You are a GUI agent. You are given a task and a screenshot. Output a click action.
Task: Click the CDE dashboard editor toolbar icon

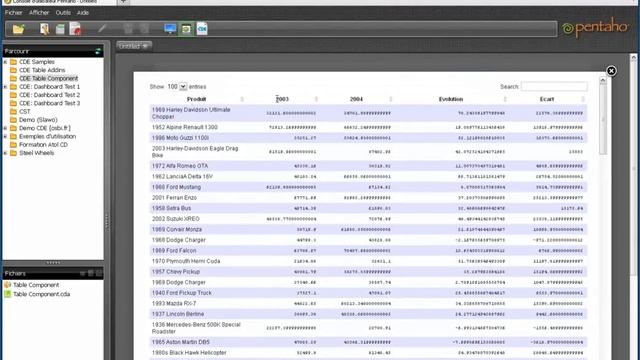(x=202, y=29)
